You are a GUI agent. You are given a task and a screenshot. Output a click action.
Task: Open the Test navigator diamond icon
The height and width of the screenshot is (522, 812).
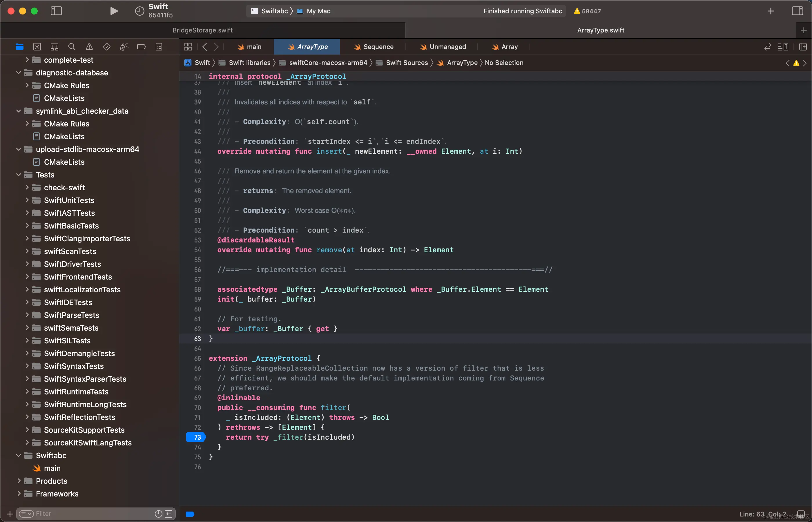[x=107, y=47]
